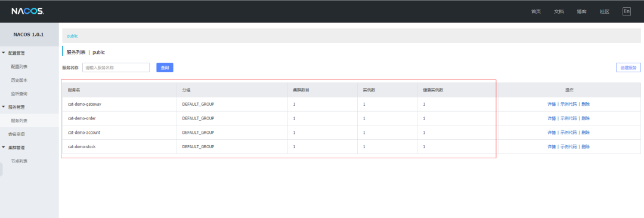
Task: Open 监听查询 in the sidebar
Action: tap(19, 94)
